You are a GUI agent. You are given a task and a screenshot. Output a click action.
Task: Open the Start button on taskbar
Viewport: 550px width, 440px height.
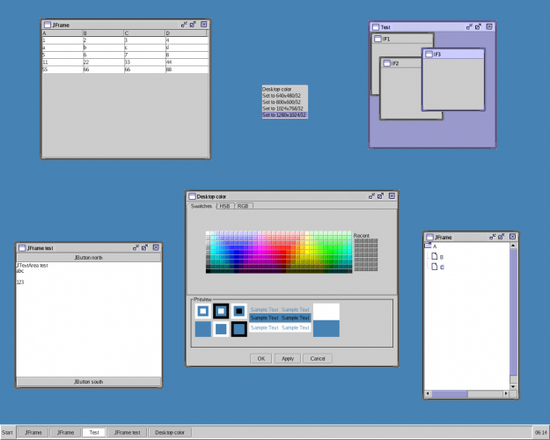click(7, 432)
